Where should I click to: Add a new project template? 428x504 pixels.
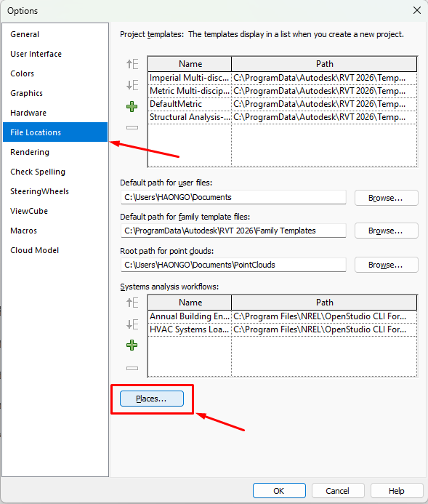pos(132,106)
